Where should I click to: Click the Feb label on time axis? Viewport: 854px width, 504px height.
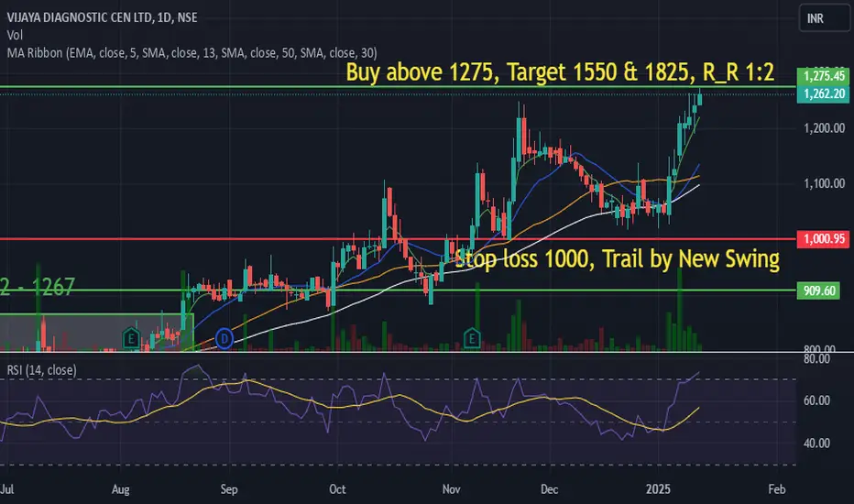point(777,489)
